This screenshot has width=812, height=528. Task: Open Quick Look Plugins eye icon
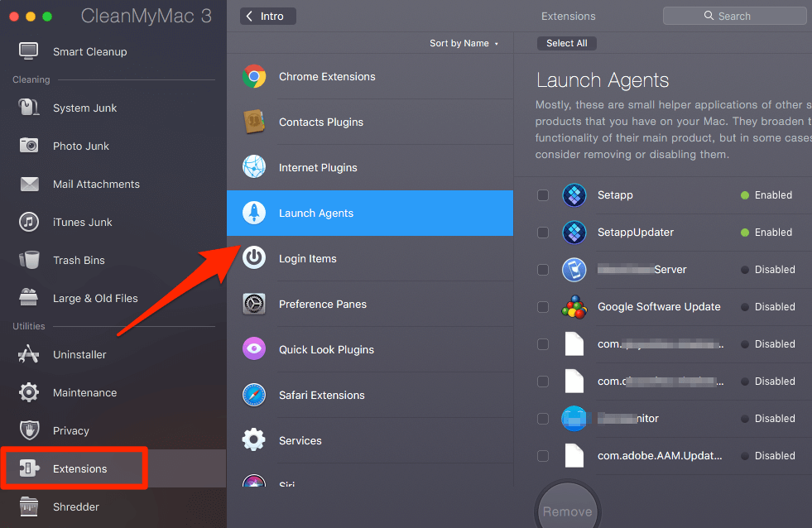pyautogui.click(x=254, y=349)
